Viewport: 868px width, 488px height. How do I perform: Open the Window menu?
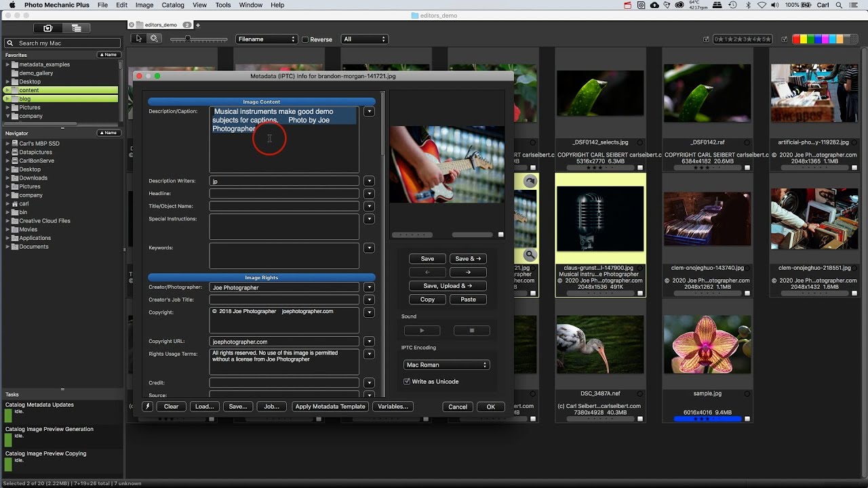point(251,5)
